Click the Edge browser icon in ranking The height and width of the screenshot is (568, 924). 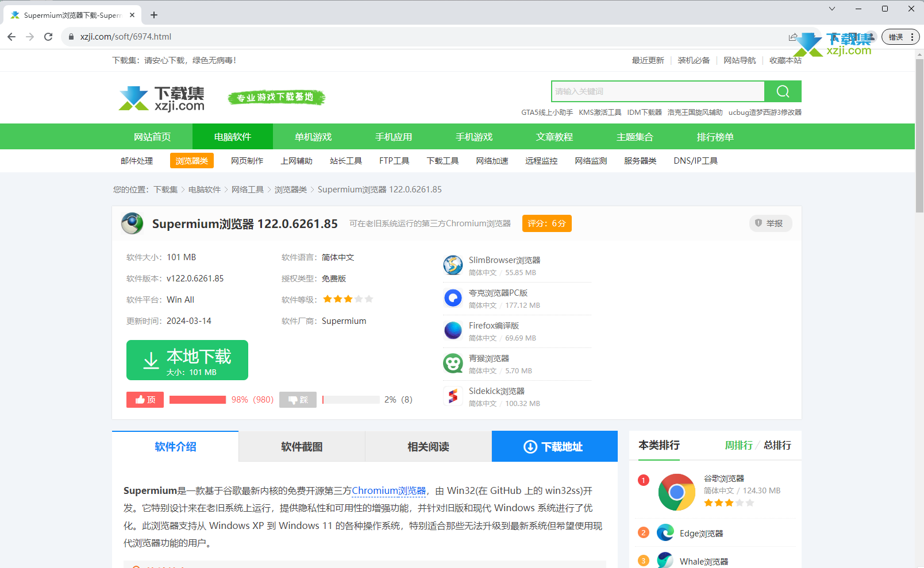pos(665,532)
